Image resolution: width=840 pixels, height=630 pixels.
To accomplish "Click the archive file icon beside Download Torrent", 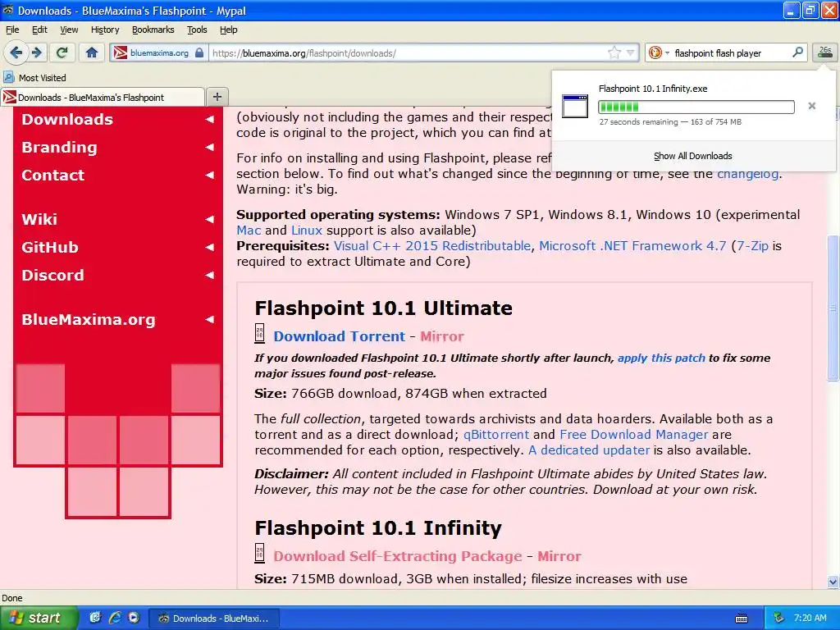I will click(259, 333).
